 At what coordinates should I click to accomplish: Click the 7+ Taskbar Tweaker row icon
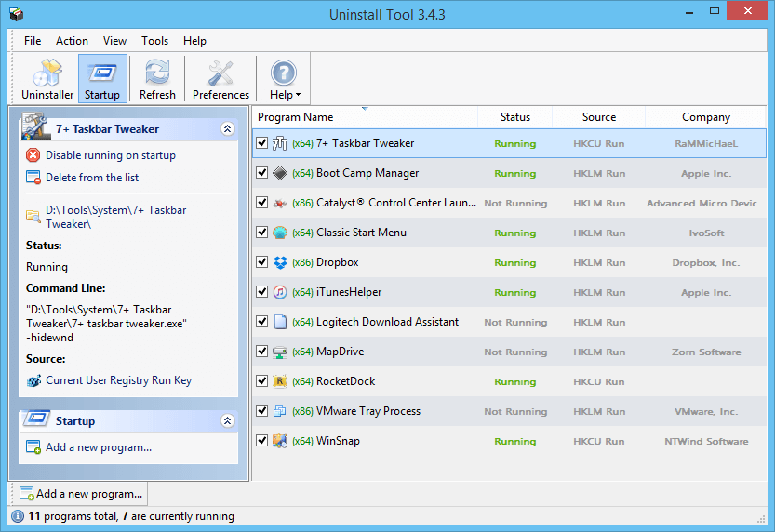click(x=280, y=143)
